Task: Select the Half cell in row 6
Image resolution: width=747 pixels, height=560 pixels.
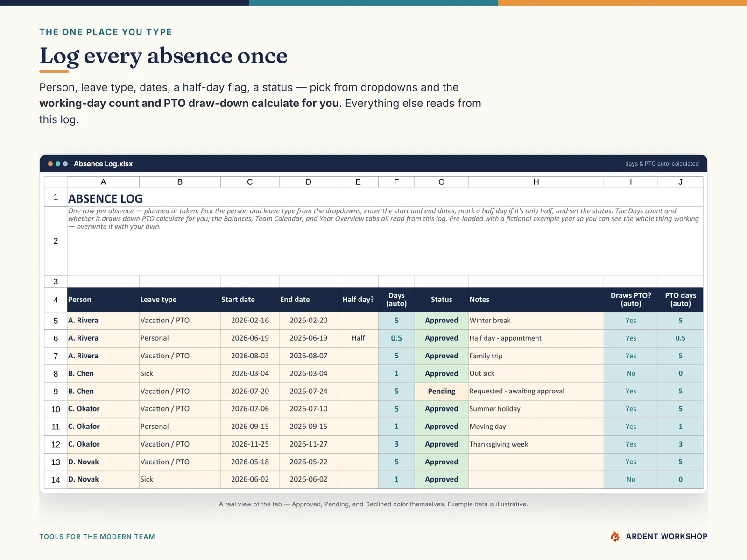Action: click(x=358, y=338)
